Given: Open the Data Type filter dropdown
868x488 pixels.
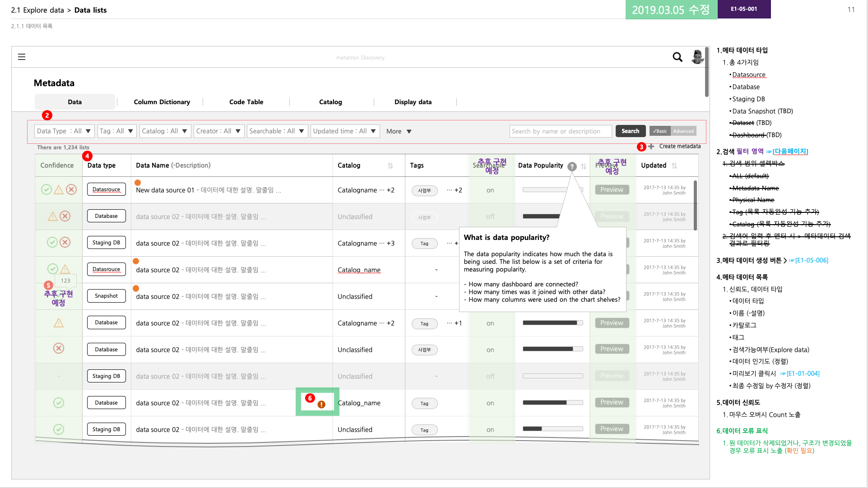Looking at the screenshot, I should pos(64,131).
